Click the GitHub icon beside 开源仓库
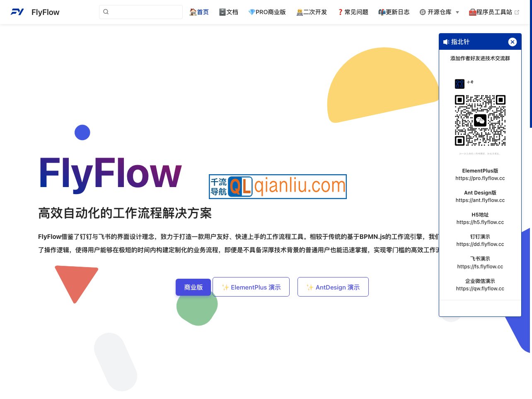The width and height of the screenshot is (532, 399). pos(423,12)
